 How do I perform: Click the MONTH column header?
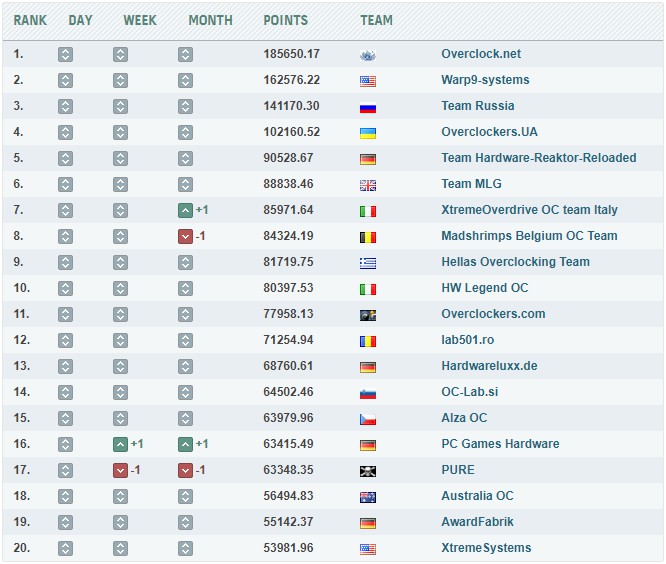pos(210,20)
